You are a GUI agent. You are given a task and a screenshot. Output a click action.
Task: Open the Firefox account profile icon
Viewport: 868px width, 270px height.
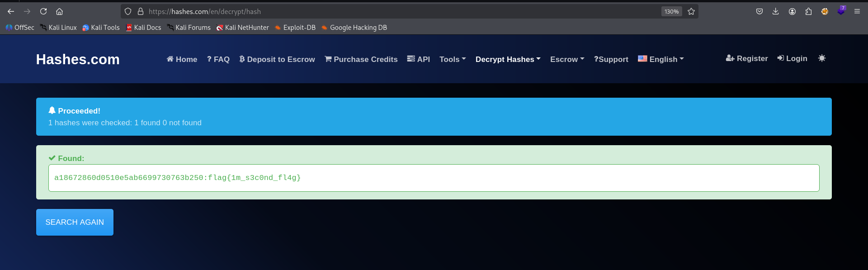click(792, 11)
